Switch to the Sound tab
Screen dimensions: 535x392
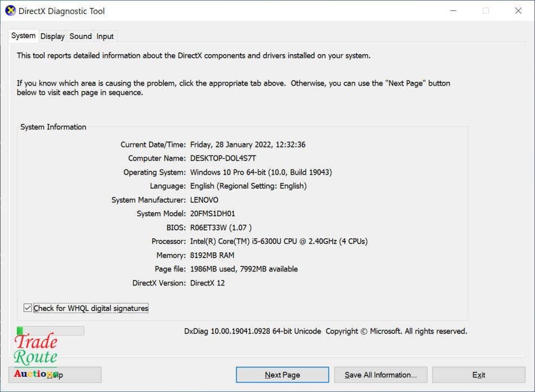80,36
